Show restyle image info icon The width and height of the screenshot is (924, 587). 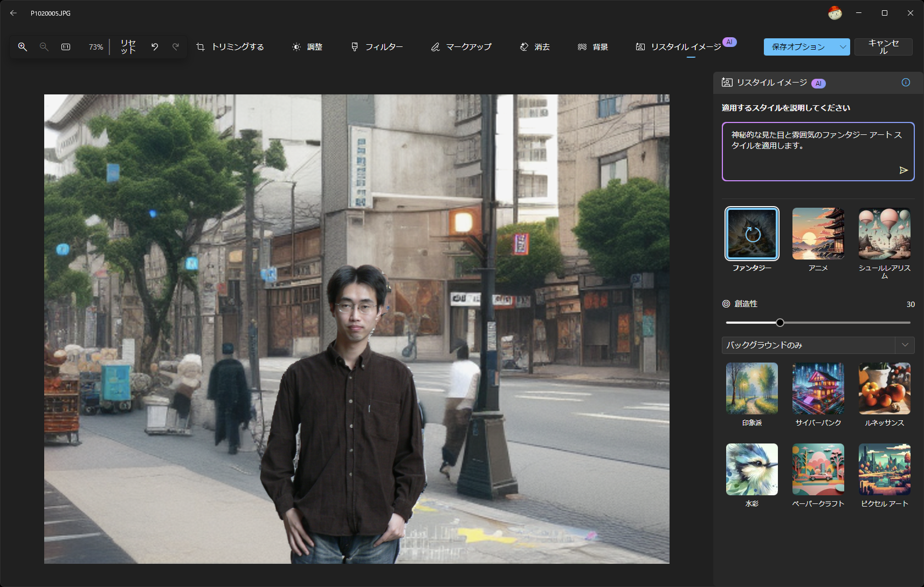coord(906,83)
